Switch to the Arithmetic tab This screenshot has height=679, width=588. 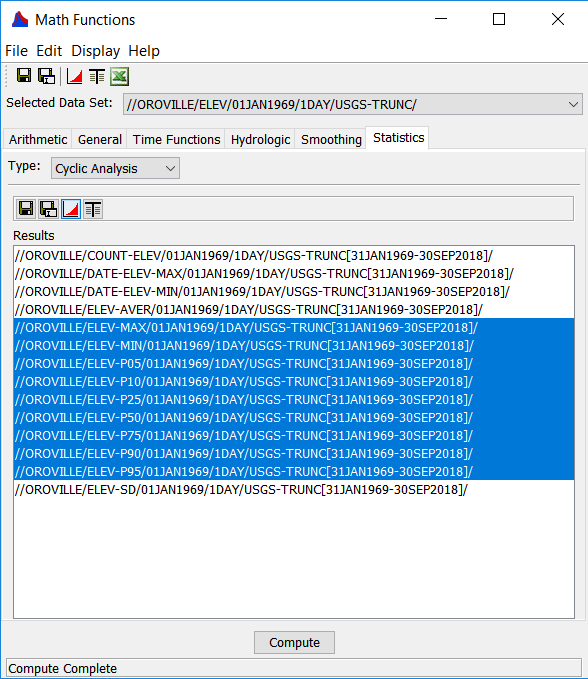[38, 139]
